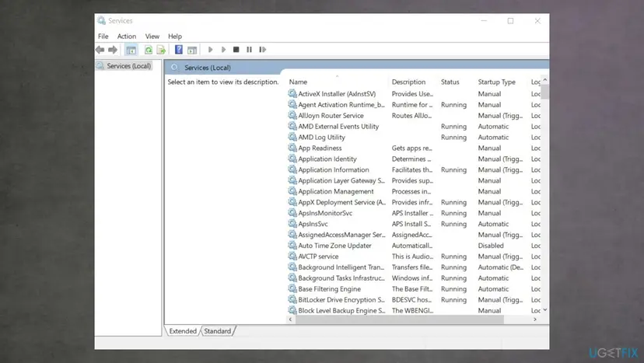Click Disabled startup type of Auto Time Zone
The image size is (644, 363).
pyautogui.click(x=491, y=246)
